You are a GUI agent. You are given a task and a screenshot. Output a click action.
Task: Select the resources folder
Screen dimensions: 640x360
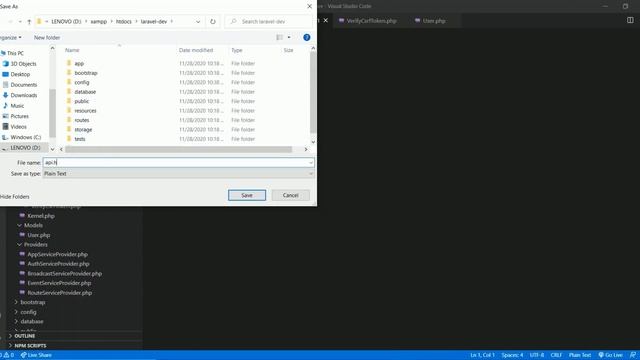click(85, 111)
